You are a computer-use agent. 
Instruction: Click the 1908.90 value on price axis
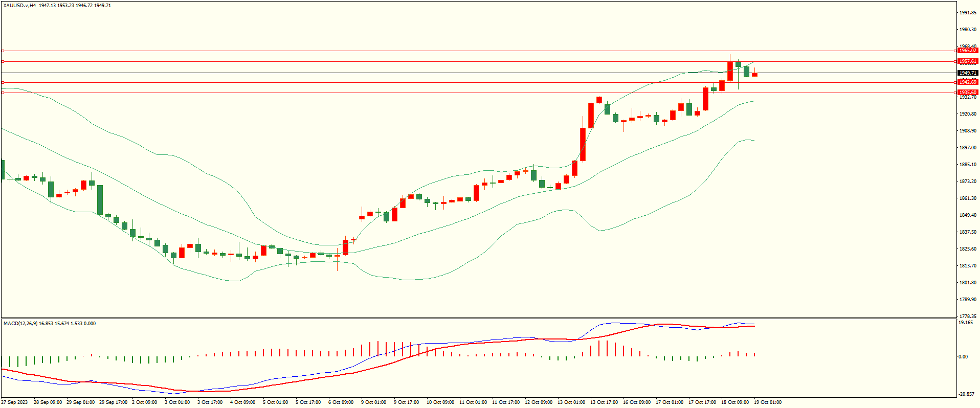pos(968,131)
